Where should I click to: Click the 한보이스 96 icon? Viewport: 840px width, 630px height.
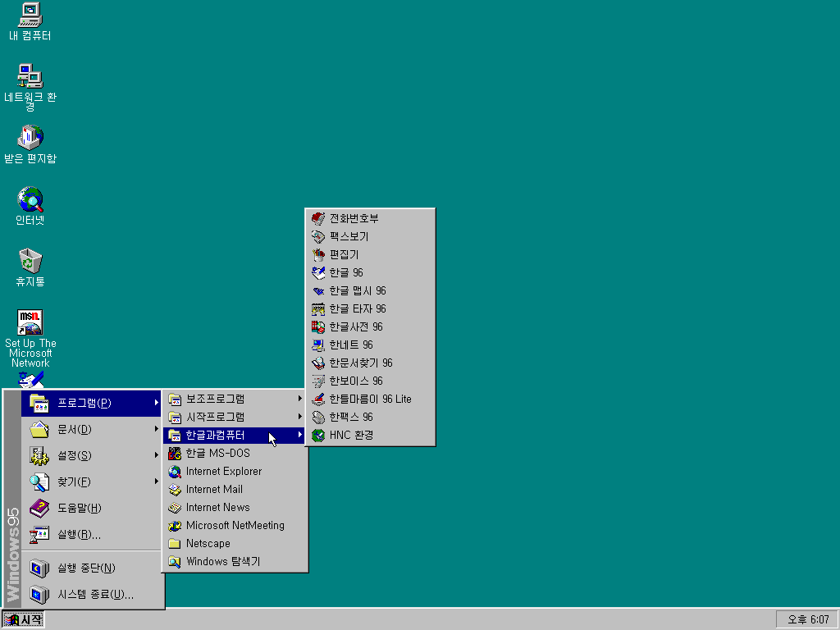click(x=318, y=381)
